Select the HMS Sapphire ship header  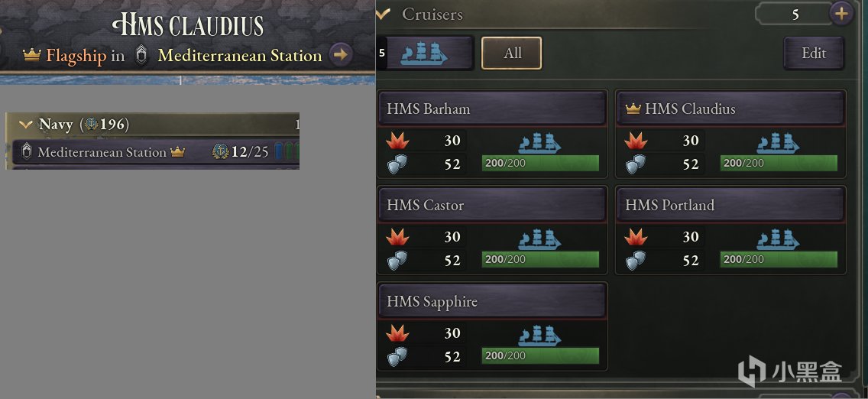(492, 301)
